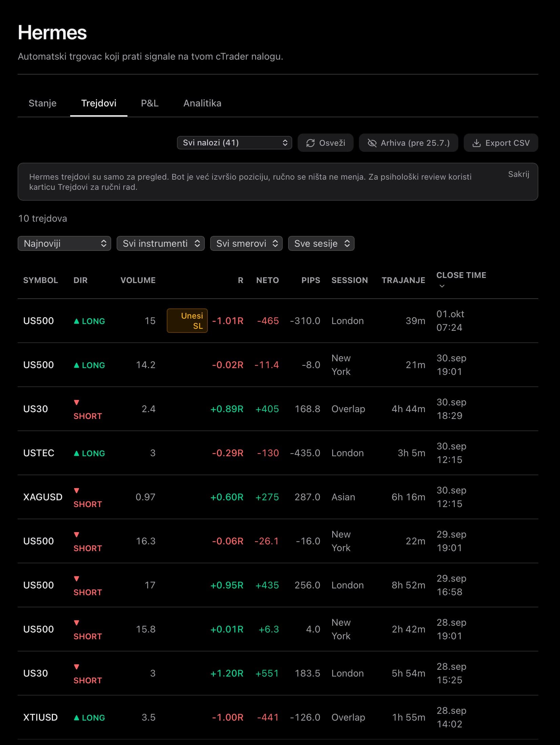Viewport: 560px width, 745px height.
Task: Sort by the NETO column header
Action: pos(267,280)
